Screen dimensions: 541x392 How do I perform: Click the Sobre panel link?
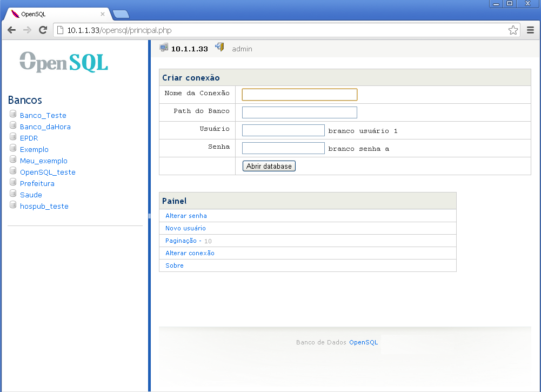click(175, 265)
